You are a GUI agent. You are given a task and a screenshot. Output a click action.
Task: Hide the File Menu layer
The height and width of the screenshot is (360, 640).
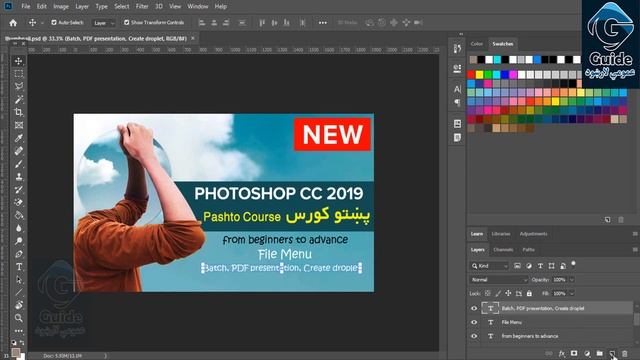point(474,322)
